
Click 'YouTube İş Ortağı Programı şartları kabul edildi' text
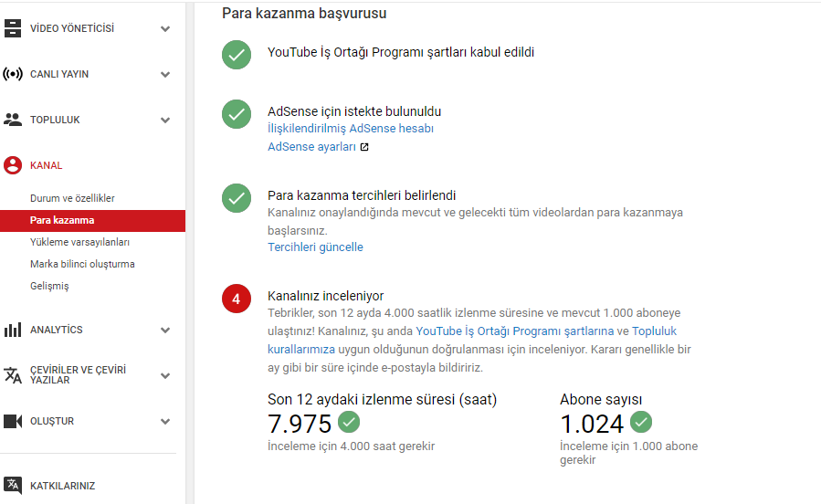coord(401,52)
